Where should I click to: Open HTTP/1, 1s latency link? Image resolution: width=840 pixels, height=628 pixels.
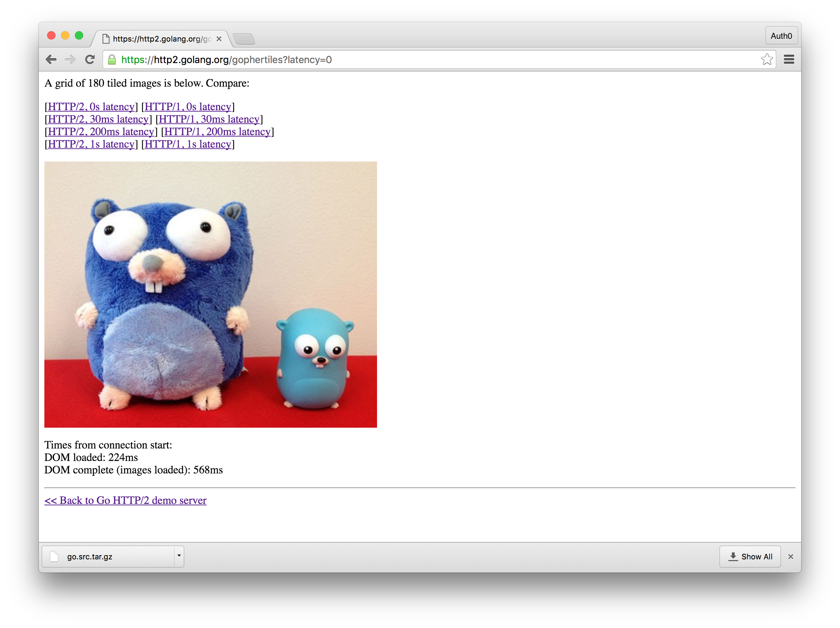[x=188, y=144]
